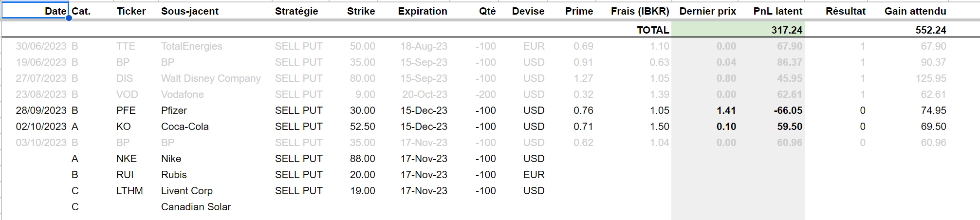
Task: Click the Rubis EUR currency cell
Action: coord(534,175)
